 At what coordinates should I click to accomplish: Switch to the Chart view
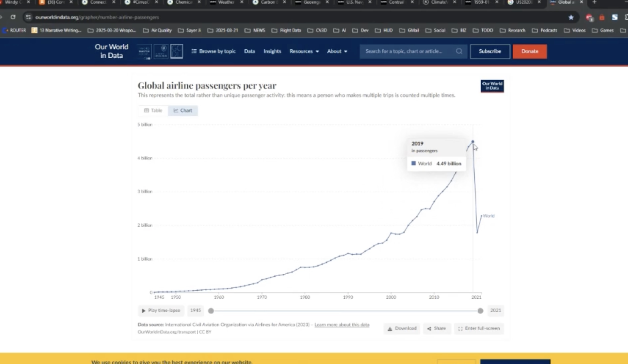tap(183, 111)
